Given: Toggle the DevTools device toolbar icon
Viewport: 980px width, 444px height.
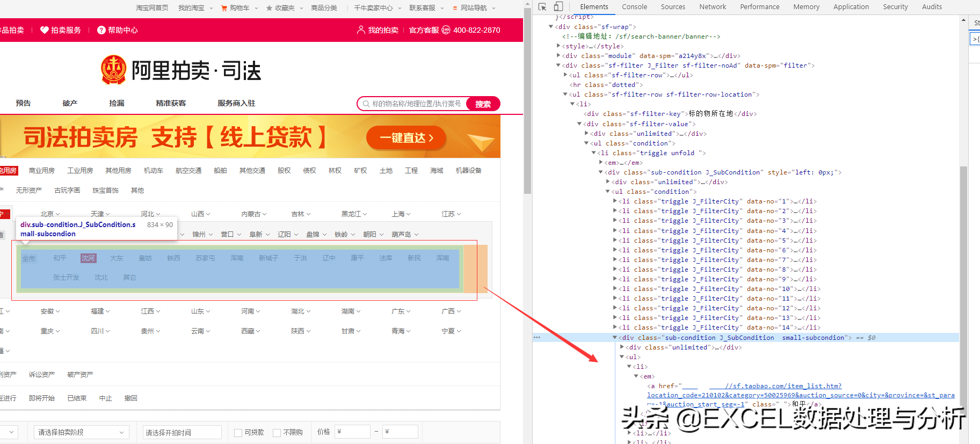Looking at the screenshot, I should coord(558,7).
